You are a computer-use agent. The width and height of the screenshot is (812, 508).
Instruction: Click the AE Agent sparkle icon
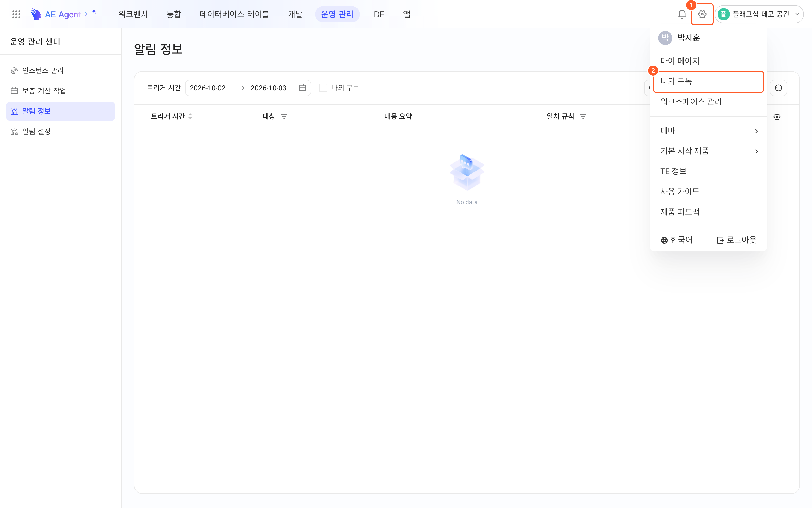94,12
